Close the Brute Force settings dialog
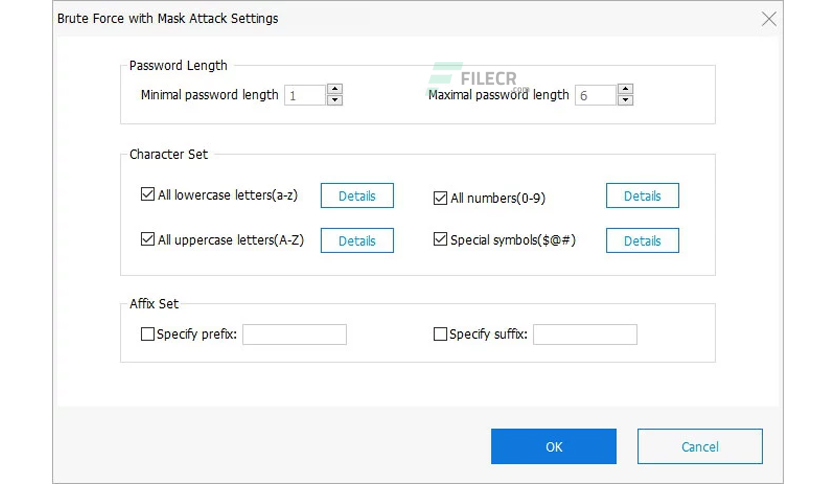836x484 pixels. click(769, 19)
